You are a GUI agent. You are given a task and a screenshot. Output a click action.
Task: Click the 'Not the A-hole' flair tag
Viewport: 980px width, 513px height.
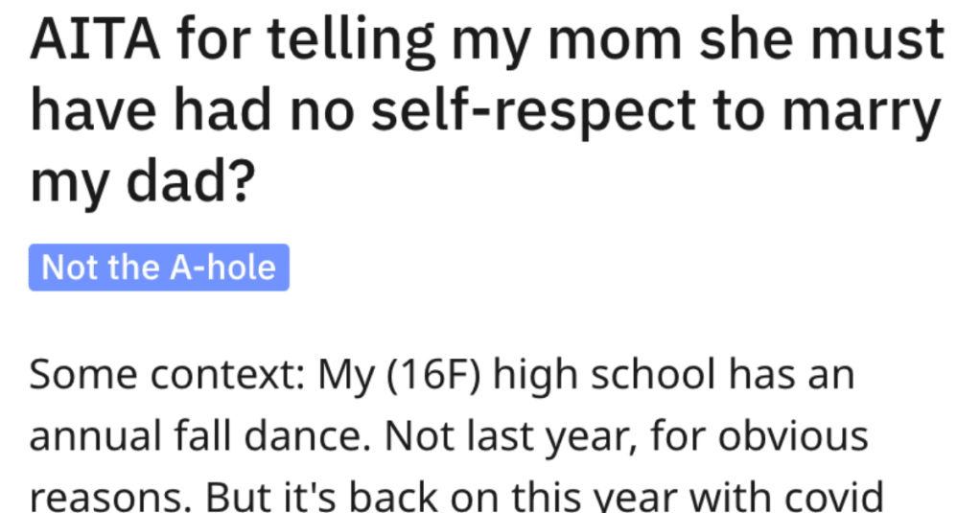pos(159,266)
